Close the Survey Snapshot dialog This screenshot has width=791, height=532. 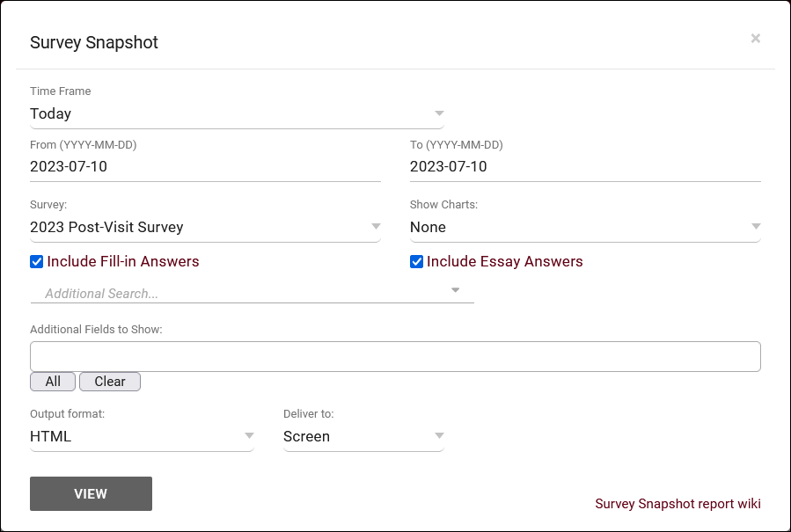tap(755, 39)
